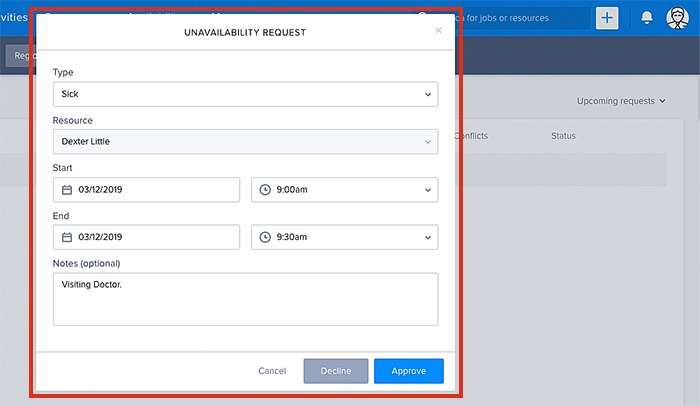Viewport: 700px width, 406px height.
Task: Open the End time dropdown 9:30am
Action: [x=344, y=237]
